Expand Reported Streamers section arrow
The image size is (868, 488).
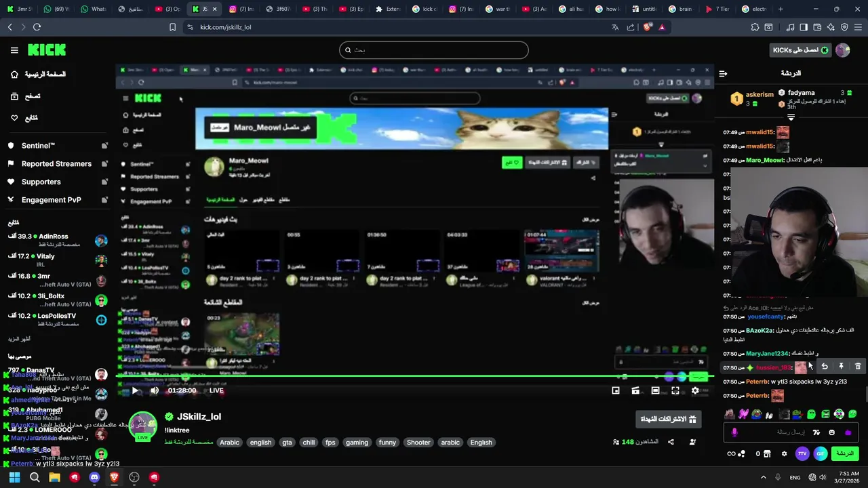pos(104,164)
